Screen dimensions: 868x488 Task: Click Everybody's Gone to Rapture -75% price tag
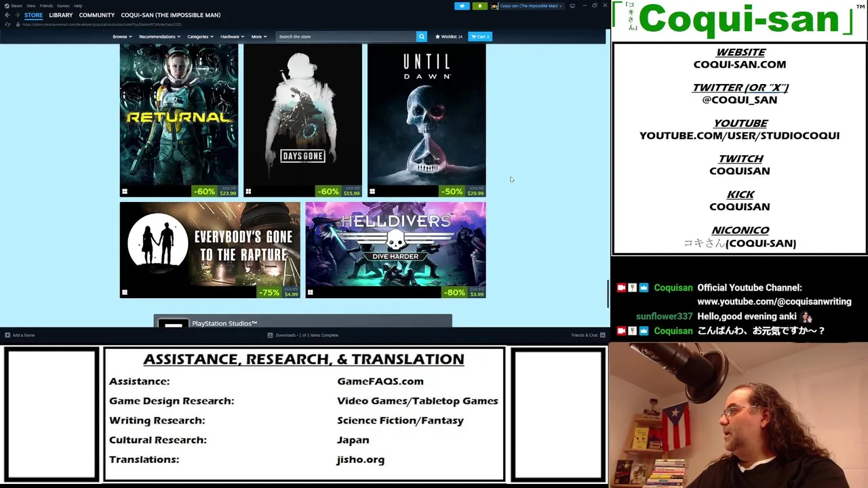279,293
